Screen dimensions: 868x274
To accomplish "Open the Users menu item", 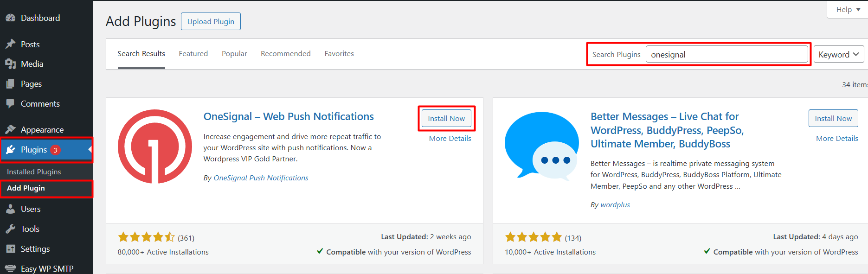I will (x=46, y=209).
